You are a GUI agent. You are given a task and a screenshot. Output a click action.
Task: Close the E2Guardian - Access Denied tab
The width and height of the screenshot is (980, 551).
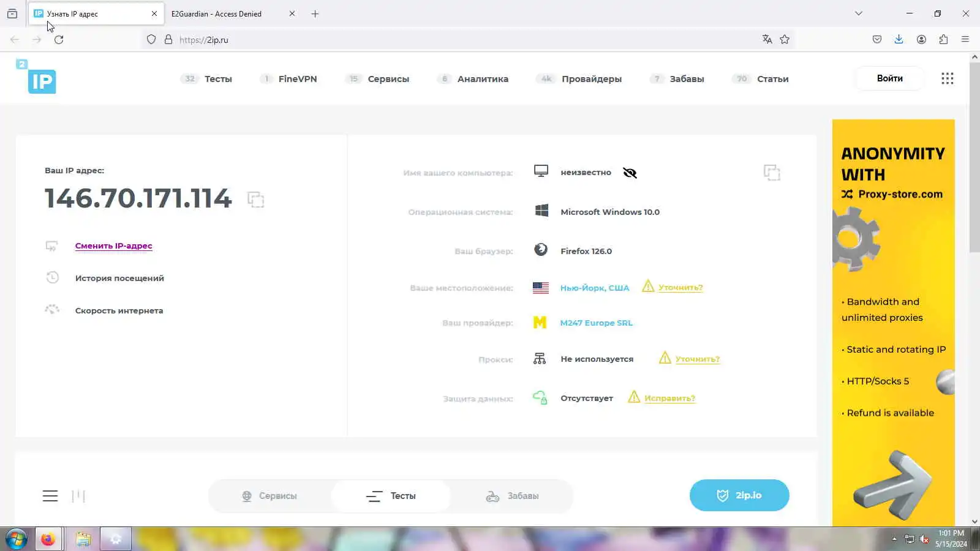coord(292,13)
